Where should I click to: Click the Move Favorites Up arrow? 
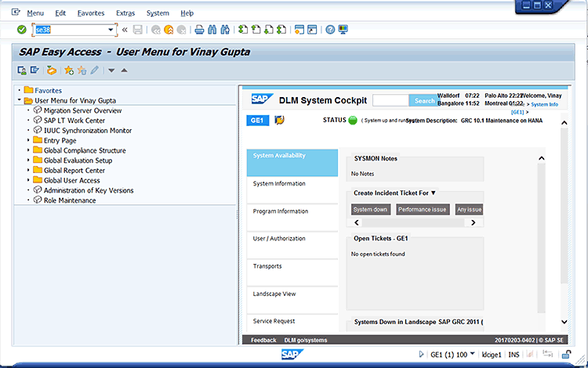click(124, 70)
